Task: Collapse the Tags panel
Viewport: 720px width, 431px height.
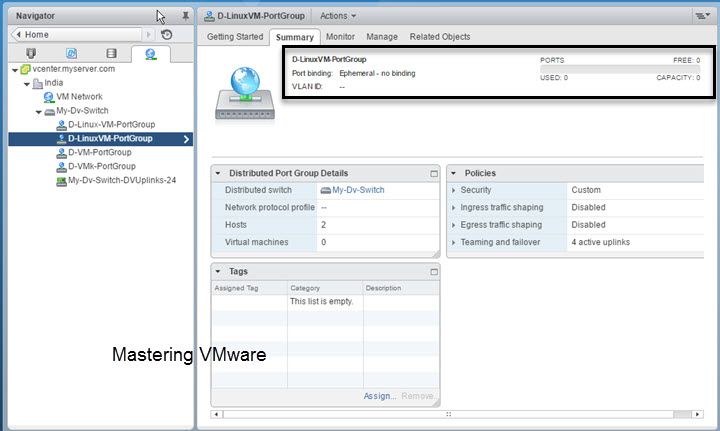Action: coord(218,272)
